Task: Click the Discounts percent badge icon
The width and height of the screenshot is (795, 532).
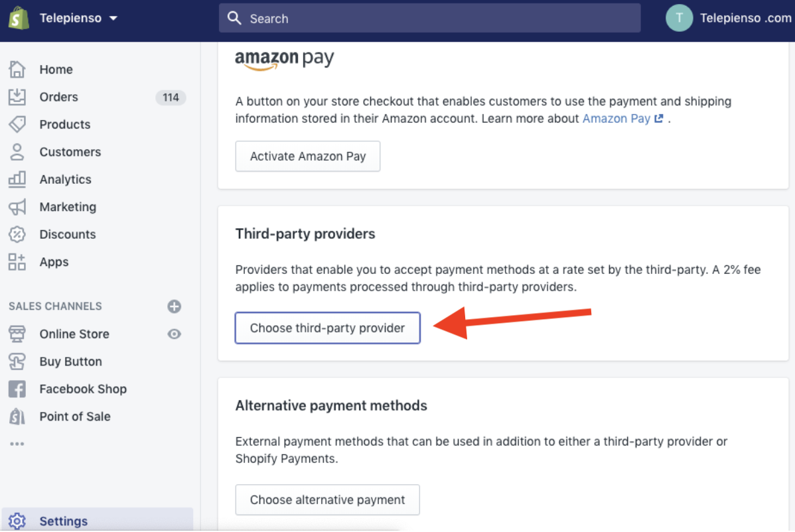Action: pyautogui.click(x=17, y=234)
